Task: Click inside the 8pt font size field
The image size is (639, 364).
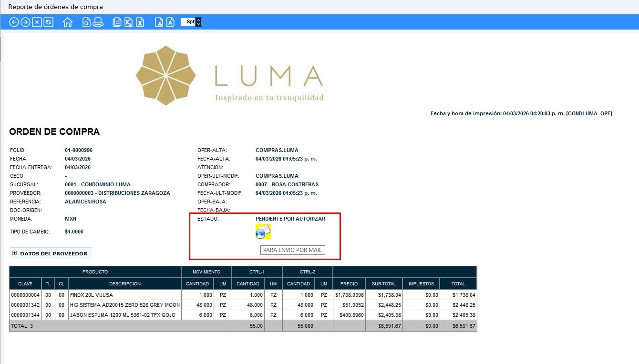Action: [x=188, y=22]
